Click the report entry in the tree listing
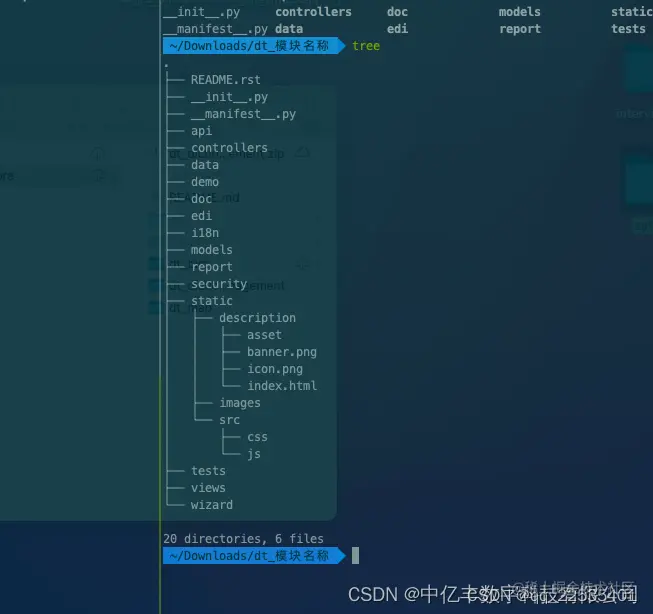The height and width of the screenshot is (614, 653). tap(212, 267)
